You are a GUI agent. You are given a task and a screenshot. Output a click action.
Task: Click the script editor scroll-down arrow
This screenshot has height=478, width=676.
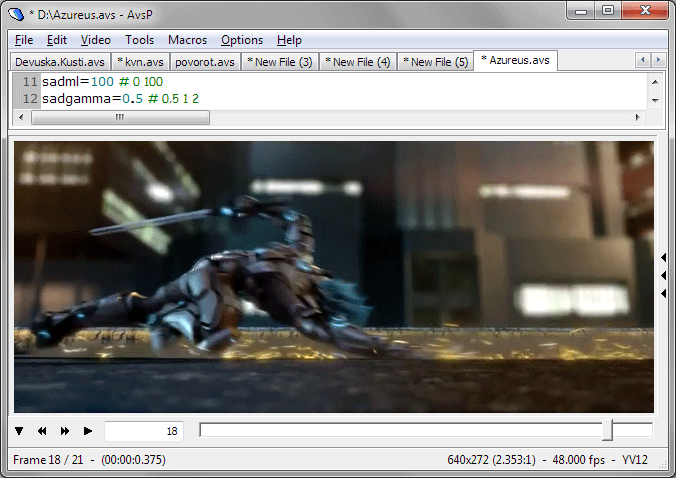pyautogui.click(x=656, y=101)
